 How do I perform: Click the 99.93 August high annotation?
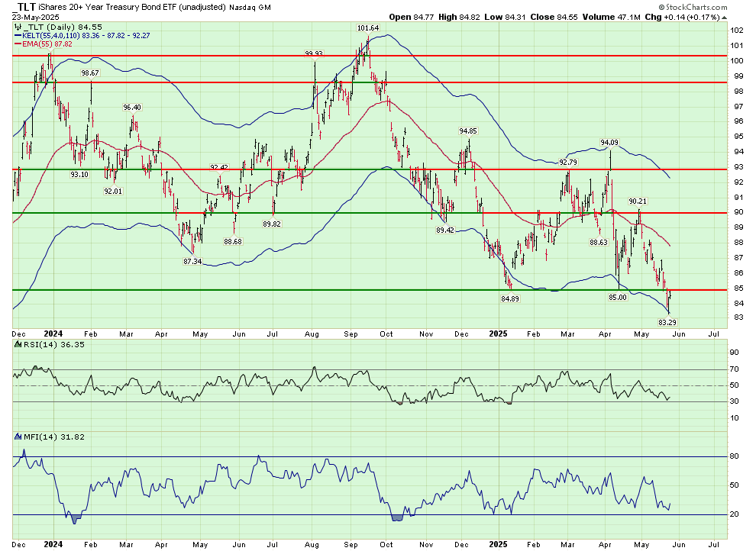click(x=315, y=53)
